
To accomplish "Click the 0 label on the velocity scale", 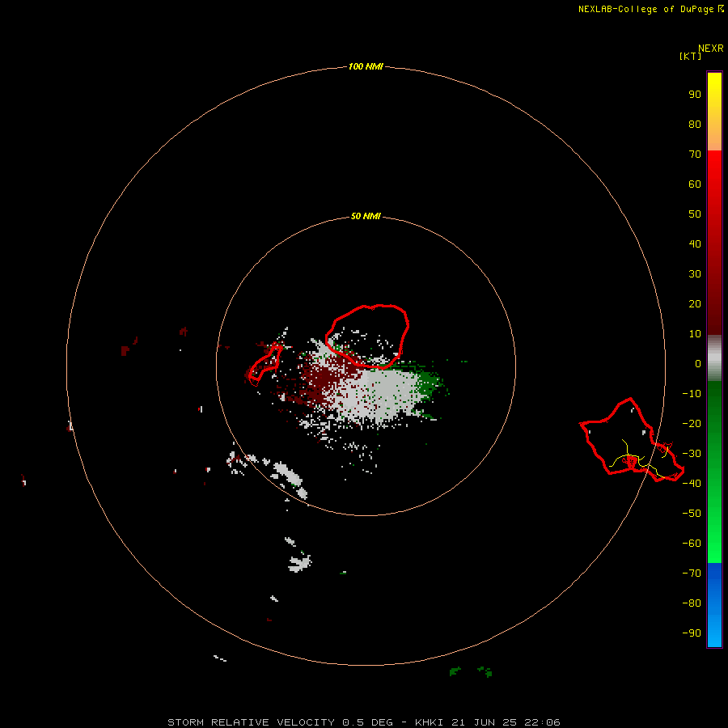I will (698, 363).
